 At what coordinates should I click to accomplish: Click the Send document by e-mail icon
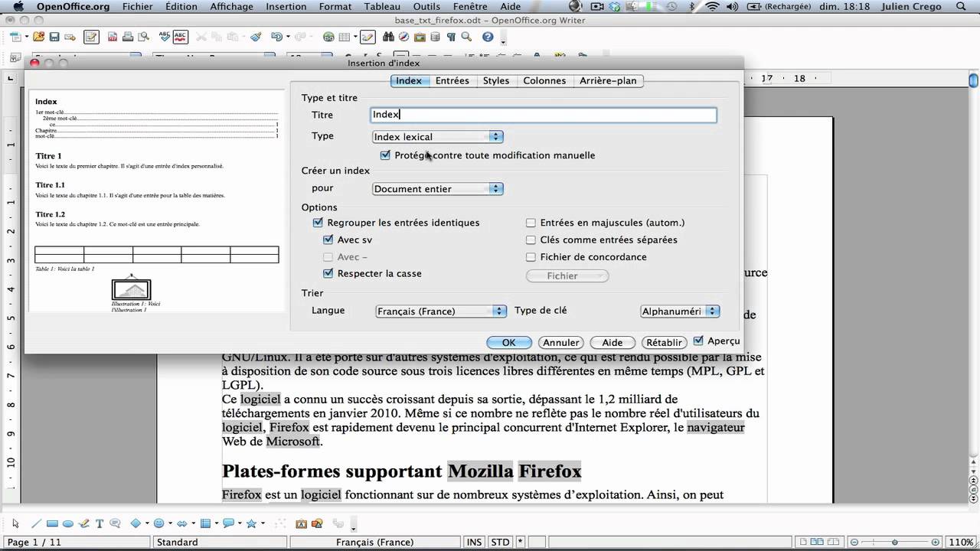70,37
